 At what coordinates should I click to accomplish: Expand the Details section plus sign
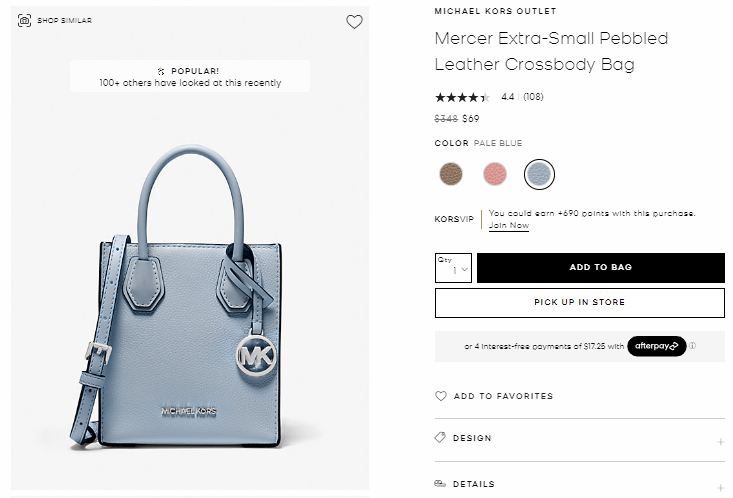click(720, 487)
